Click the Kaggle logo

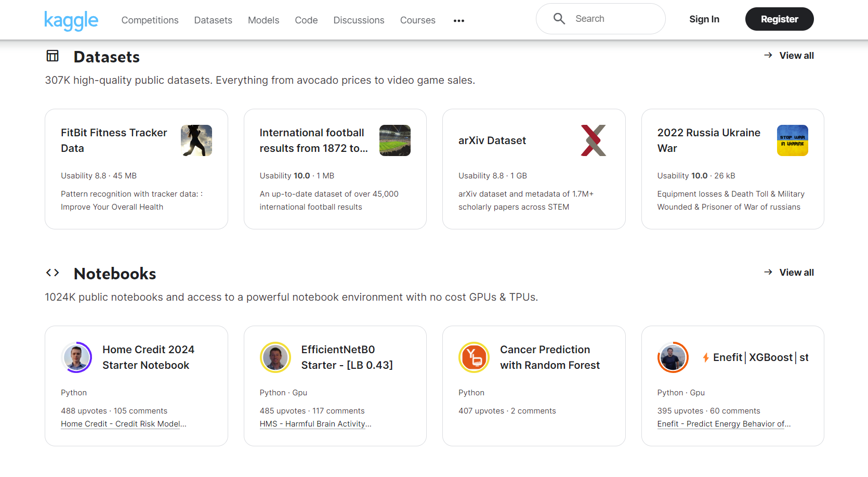point(71,20)
